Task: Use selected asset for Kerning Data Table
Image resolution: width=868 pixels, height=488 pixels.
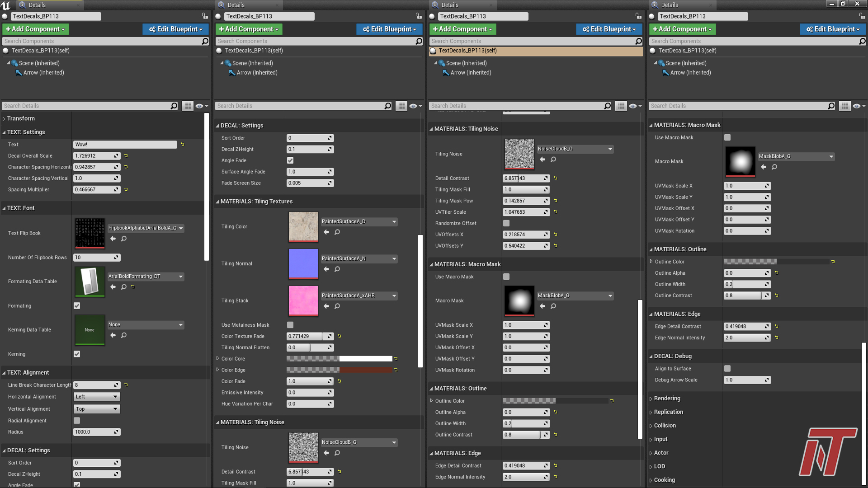Action: tap(113, 335)
